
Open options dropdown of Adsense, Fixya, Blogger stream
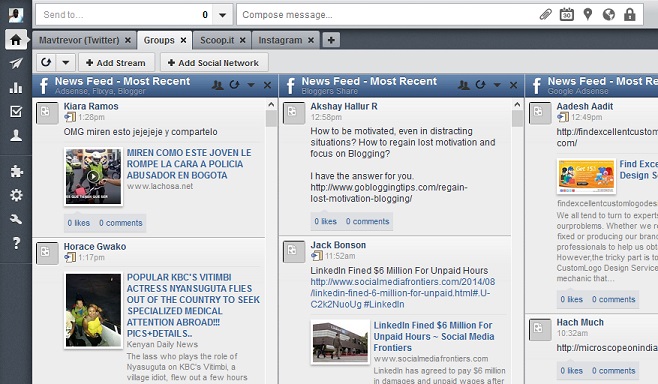tap(251, 85)
